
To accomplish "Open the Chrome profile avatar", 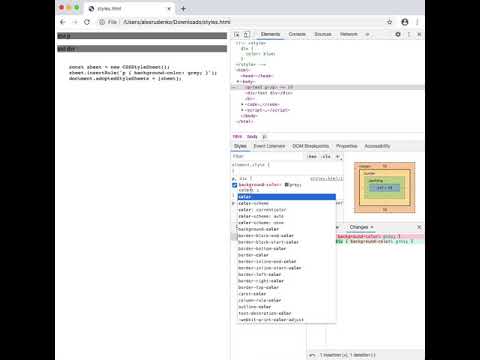I will (405, 22).
